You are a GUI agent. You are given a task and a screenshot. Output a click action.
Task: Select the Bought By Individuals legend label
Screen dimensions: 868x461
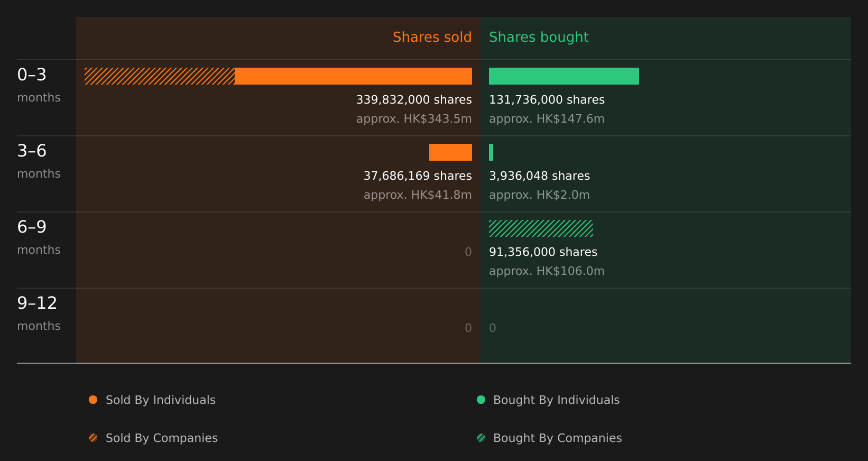click(557, 400)
